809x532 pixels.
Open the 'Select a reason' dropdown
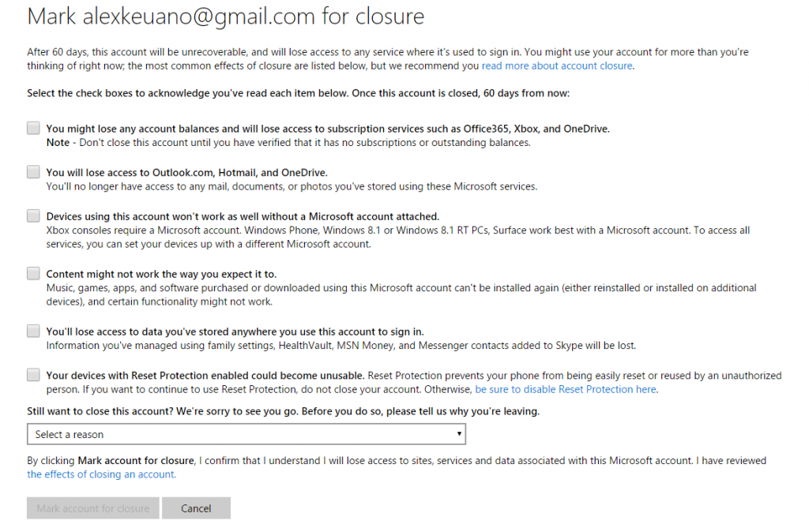pos(246,434)
